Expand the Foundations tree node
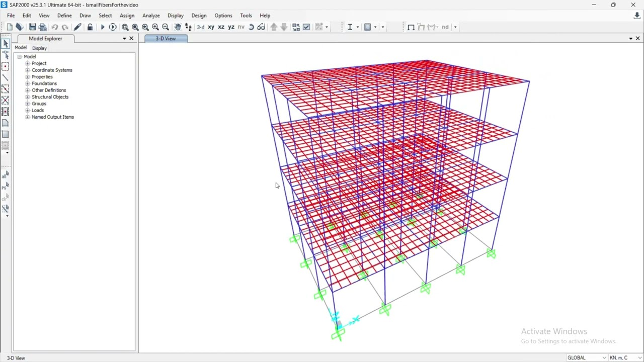This screenshot has width=644, height=362. [x=28, y=83]
